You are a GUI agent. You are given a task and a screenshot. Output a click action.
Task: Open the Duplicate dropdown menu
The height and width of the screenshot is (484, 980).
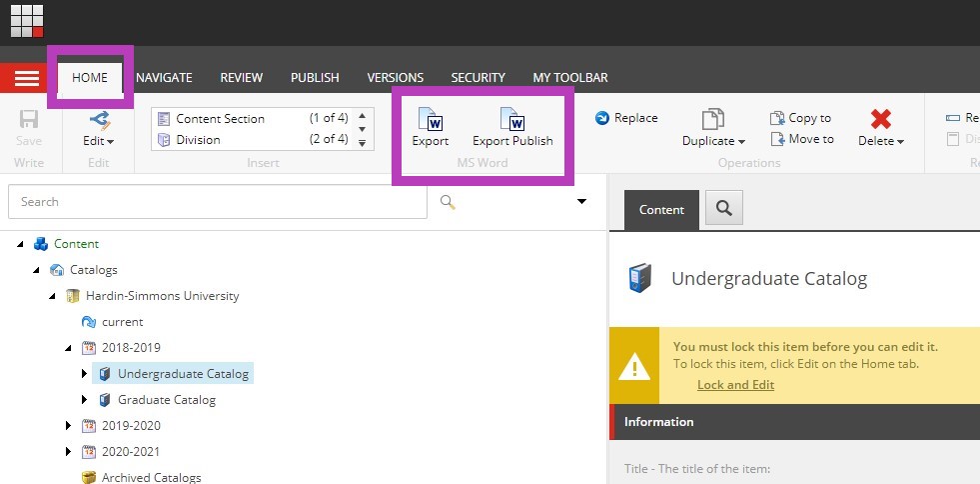pyautogui.click(x=741, y=142)
